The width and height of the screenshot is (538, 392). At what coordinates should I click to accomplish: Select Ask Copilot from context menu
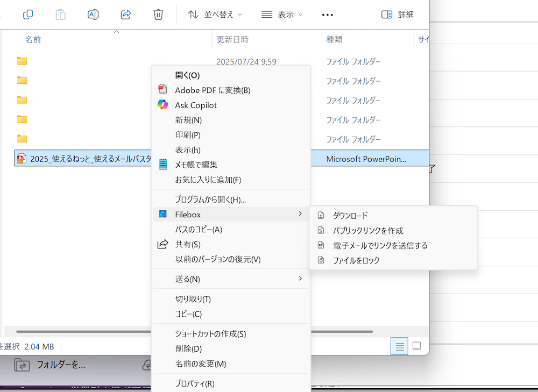coord(196,105)
